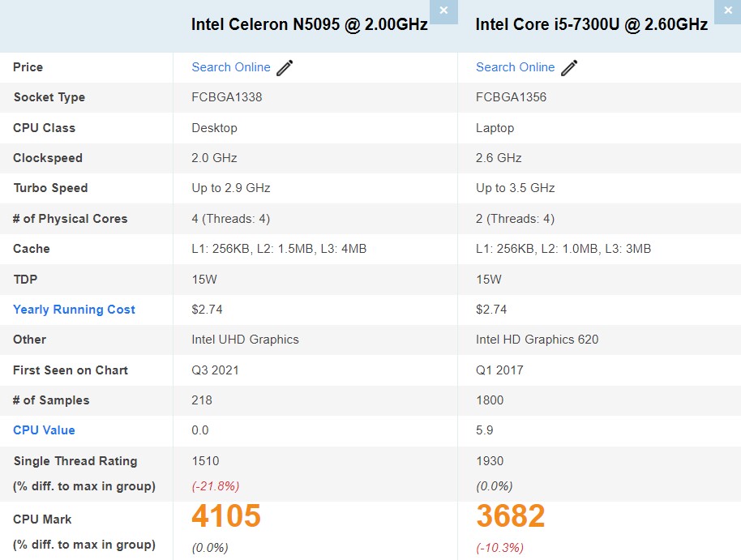
Task: Select the Laptop CPU class value
Action: (x=495, y=128)
